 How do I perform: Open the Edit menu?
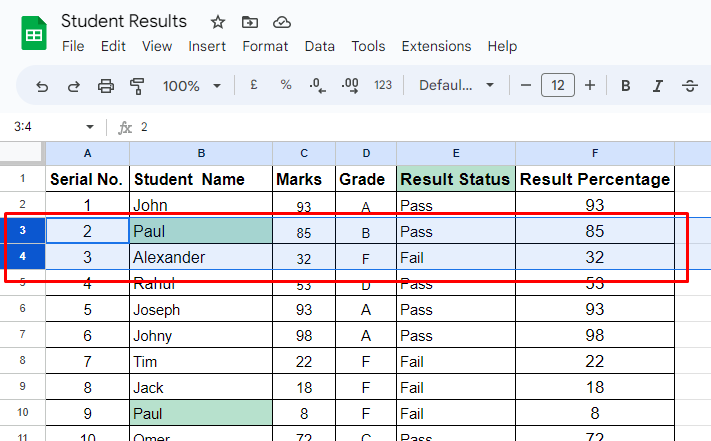[113, 46]
